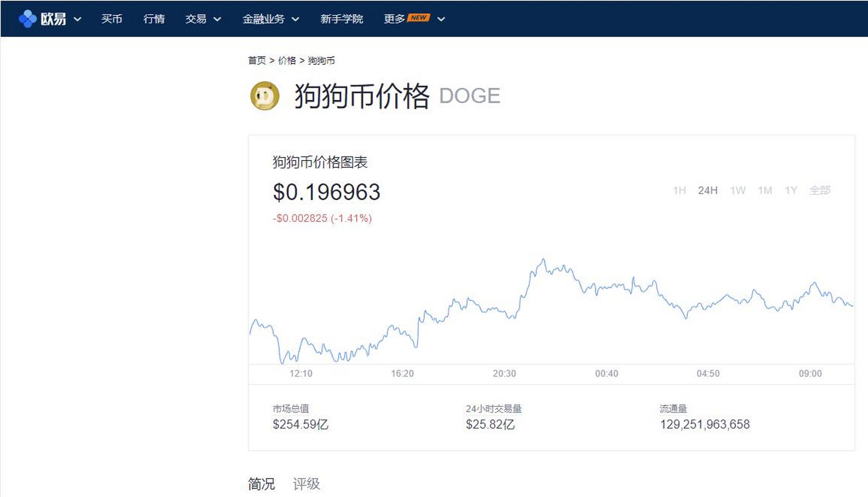The height and width of the screenshot is (497, 868).
Task: Click the price $0.196963
Action: click(x=326, y=192)
